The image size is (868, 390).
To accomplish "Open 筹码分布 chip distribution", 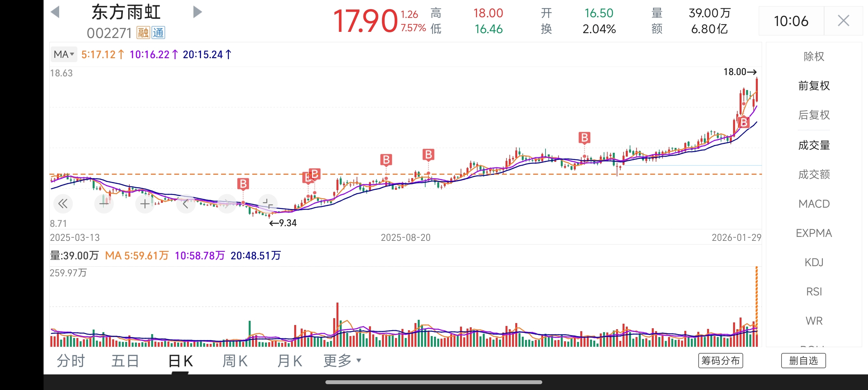I will 720,361.
